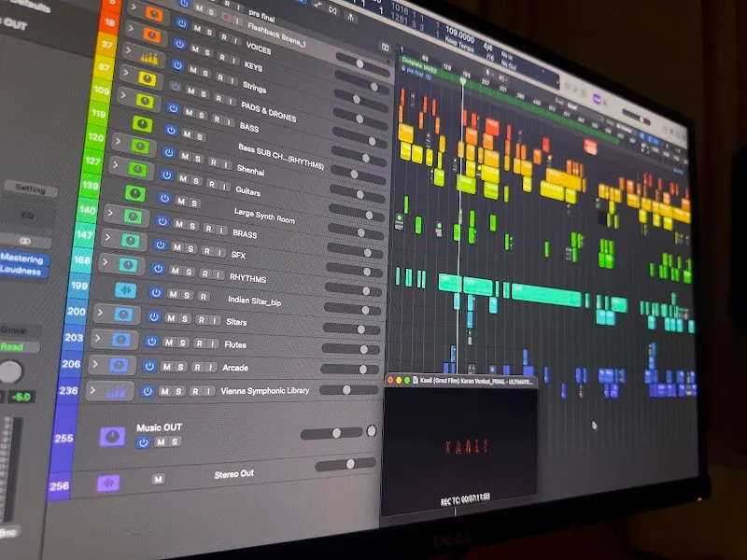Expand the BRASS track stack
Viewport: 747px width, 560px height.
click(109, 212)
